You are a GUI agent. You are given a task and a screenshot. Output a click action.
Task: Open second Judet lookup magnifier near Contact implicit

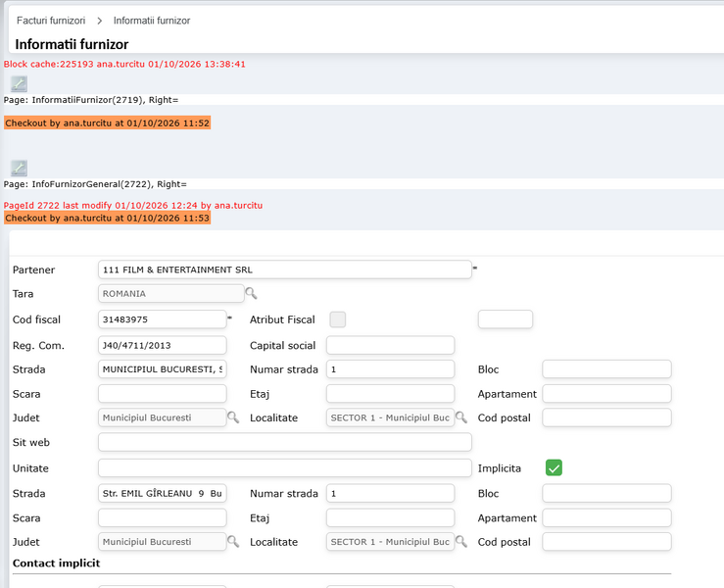233,541
